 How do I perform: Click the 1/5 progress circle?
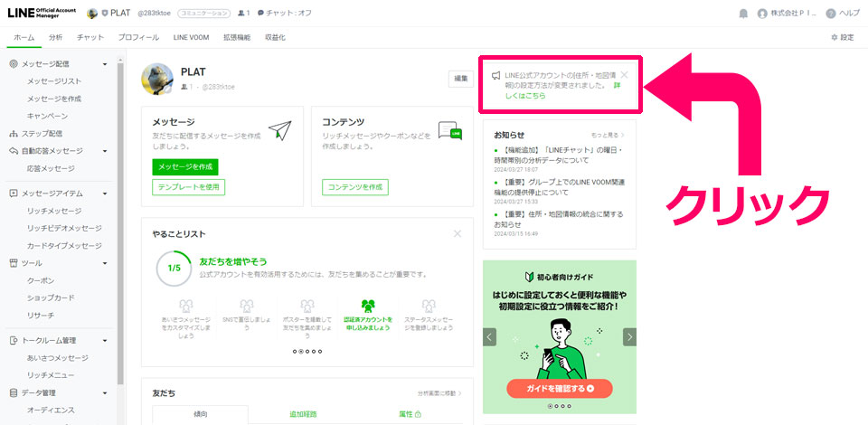(174, 268)
